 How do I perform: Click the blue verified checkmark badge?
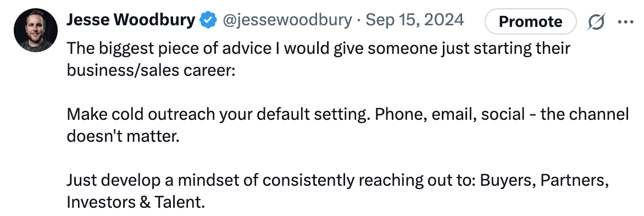point(208,20)
